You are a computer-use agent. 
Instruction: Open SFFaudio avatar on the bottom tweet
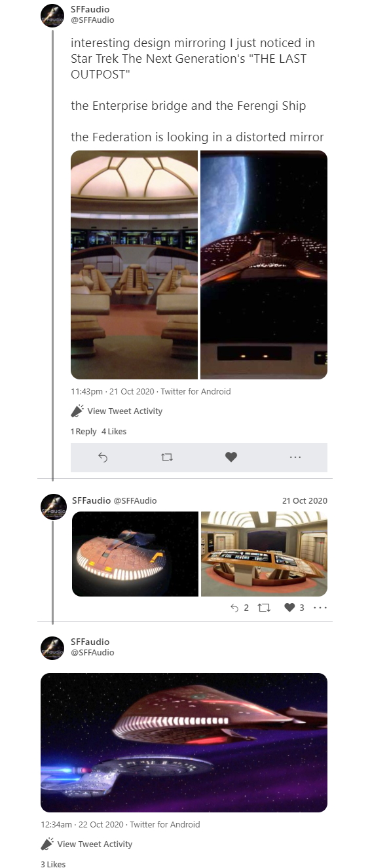[52, 648]
